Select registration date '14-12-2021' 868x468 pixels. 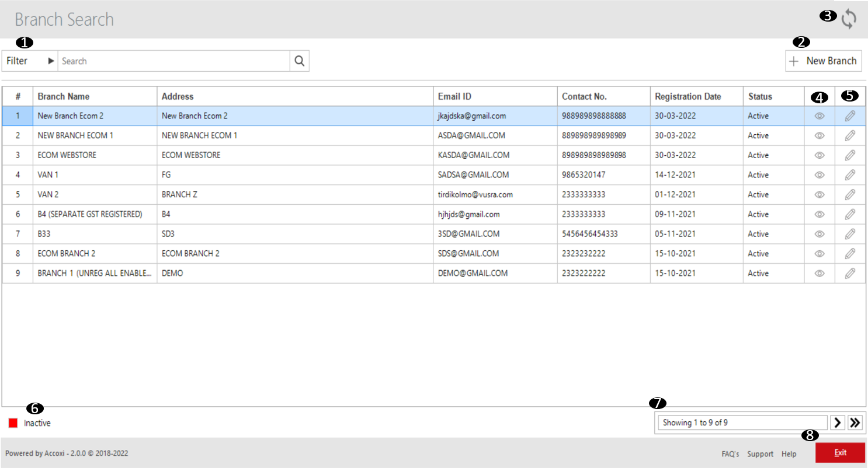(x=696, y=174)
